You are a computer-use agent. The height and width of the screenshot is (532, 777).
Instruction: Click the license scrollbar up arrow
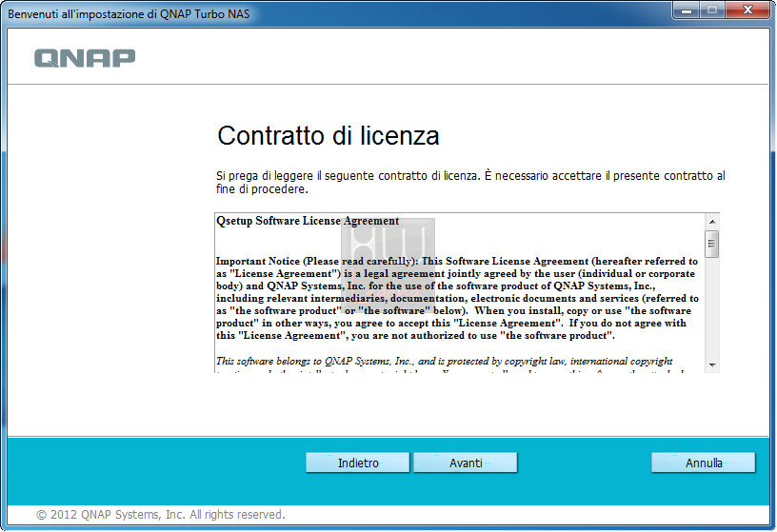click(x=712, y=222)
